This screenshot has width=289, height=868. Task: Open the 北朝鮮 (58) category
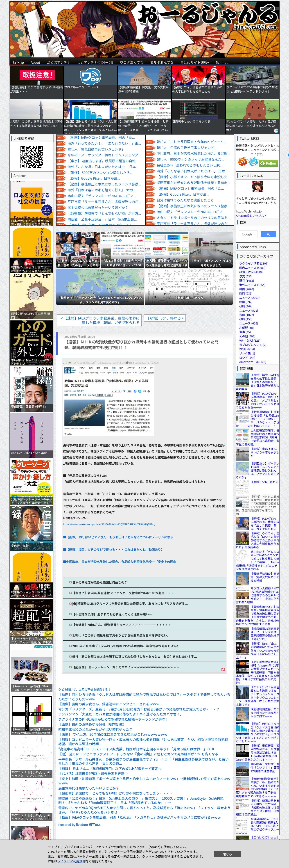click(x=246, y=327)
